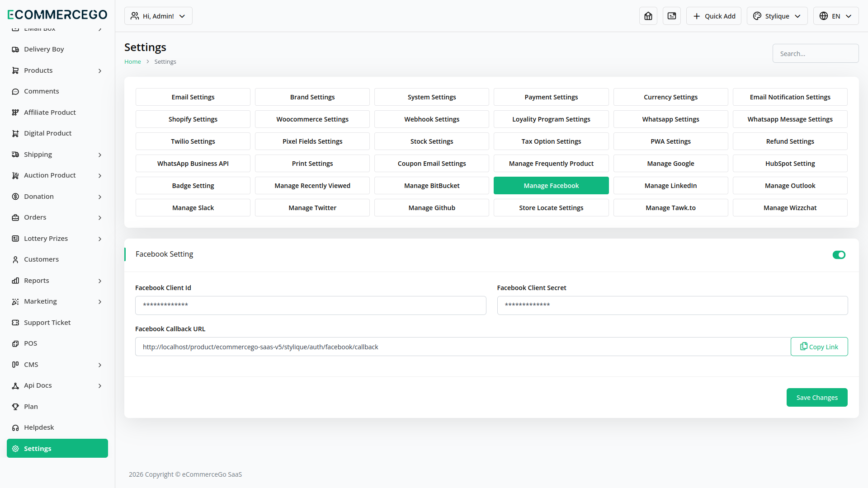Click the Orders briefcase icon
Screen dimensions: 868x488
click(15, 217)
